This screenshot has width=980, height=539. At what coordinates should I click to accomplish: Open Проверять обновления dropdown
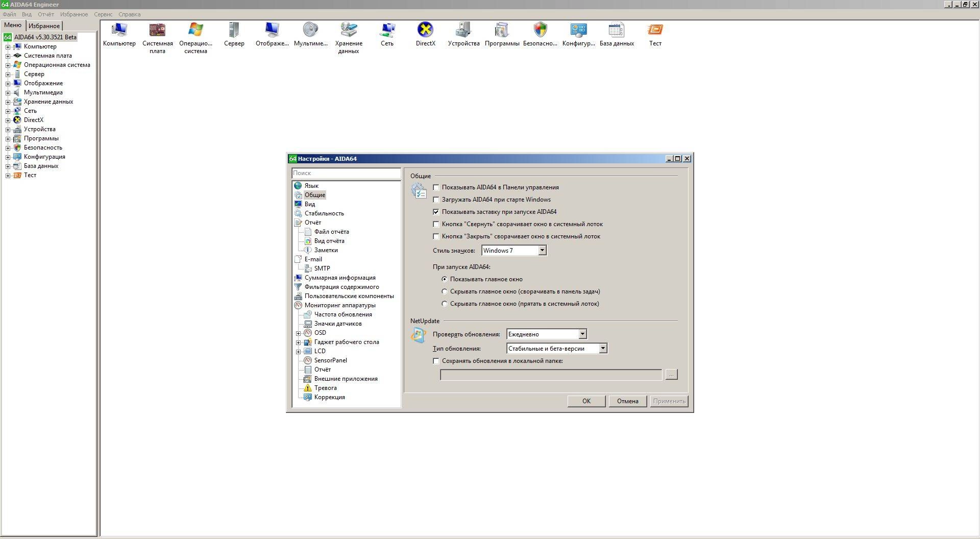point(547,334)
